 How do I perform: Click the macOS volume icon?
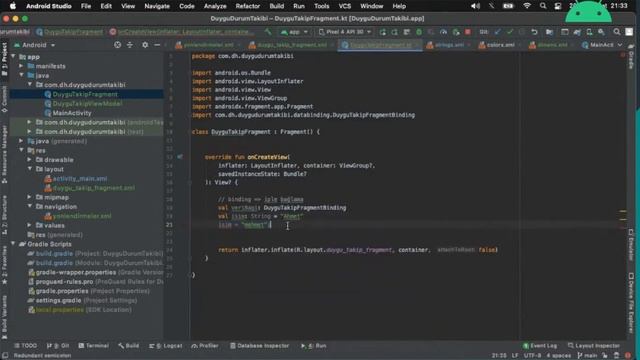click(475, 6)
